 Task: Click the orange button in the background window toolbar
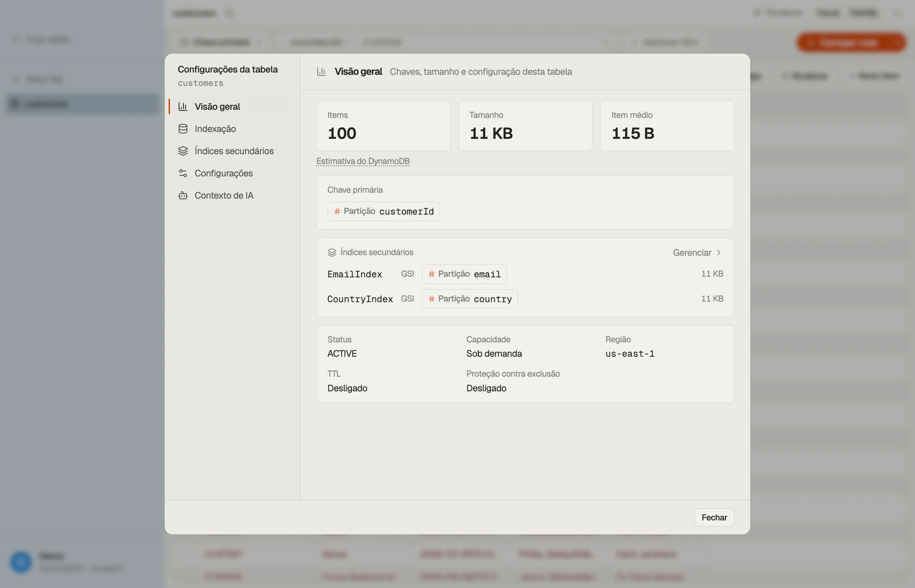(x=851, y=42)
